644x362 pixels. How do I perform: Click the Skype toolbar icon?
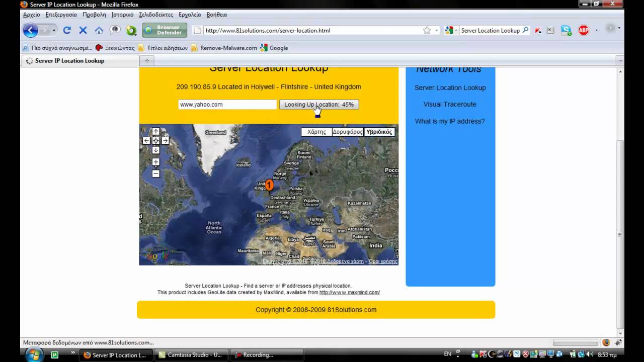567,30
